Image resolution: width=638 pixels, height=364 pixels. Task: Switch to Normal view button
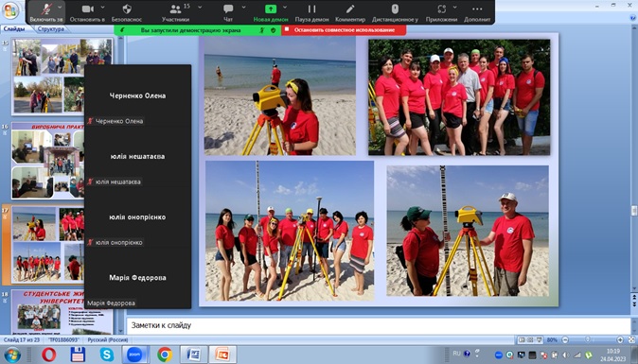(522, 339)
